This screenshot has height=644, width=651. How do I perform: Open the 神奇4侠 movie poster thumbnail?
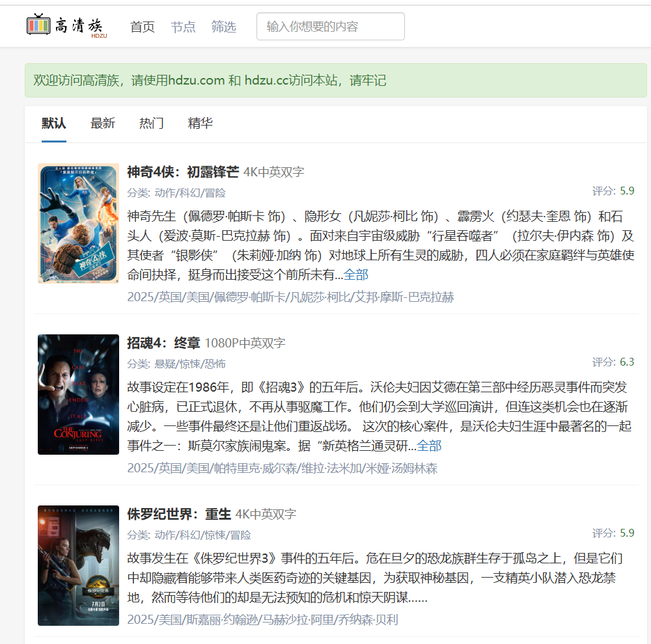coord(79,223)
